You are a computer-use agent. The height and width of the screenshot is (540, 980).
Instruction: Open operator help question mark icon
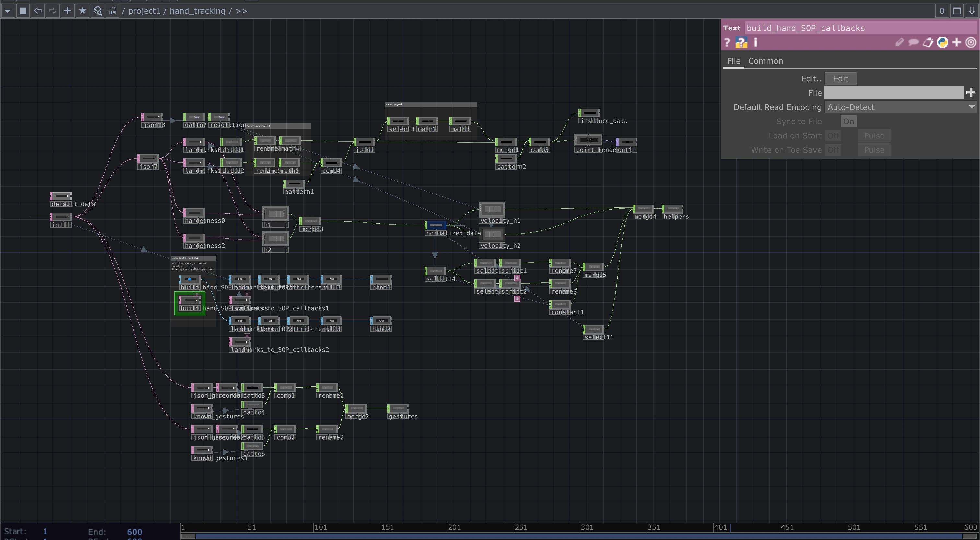click(x=727, y=42)
